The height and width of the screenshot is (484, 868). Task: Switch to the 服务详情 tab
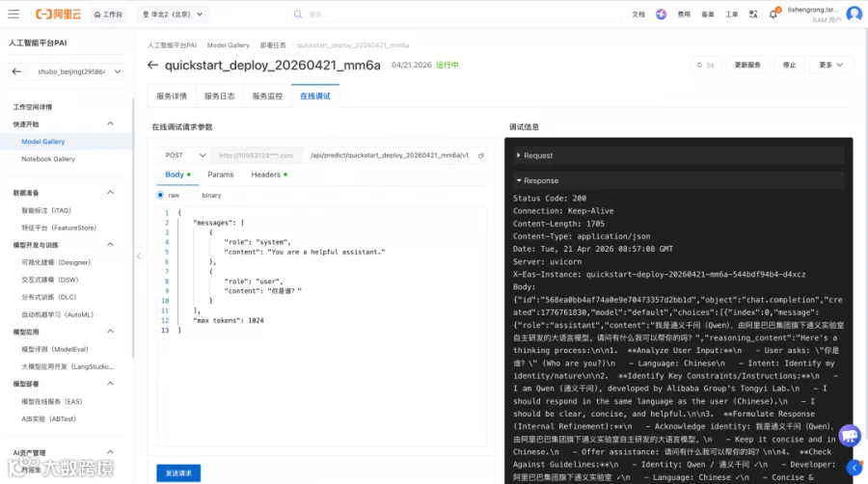click(x=172, y=96)
